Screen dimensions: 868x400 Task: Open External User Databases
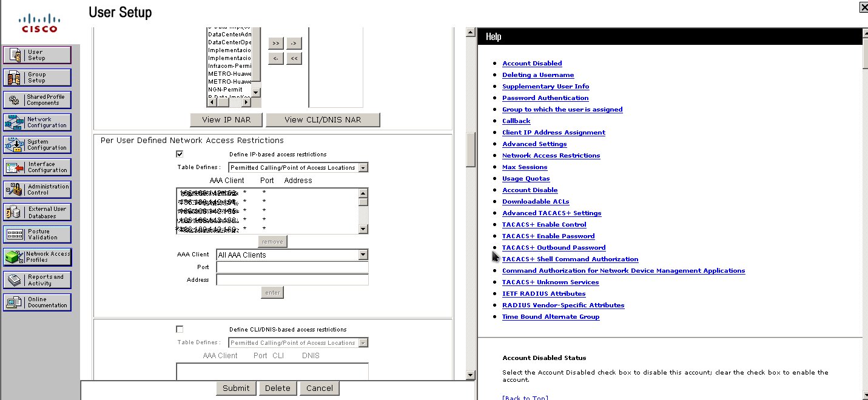point(37,212)
